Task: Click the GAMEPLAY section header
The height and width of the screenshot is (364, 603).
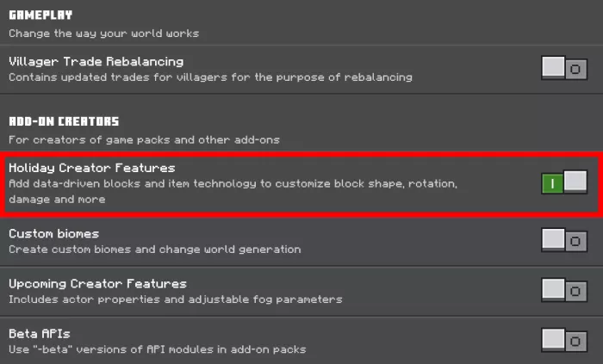Action: [x=40, y=15]
